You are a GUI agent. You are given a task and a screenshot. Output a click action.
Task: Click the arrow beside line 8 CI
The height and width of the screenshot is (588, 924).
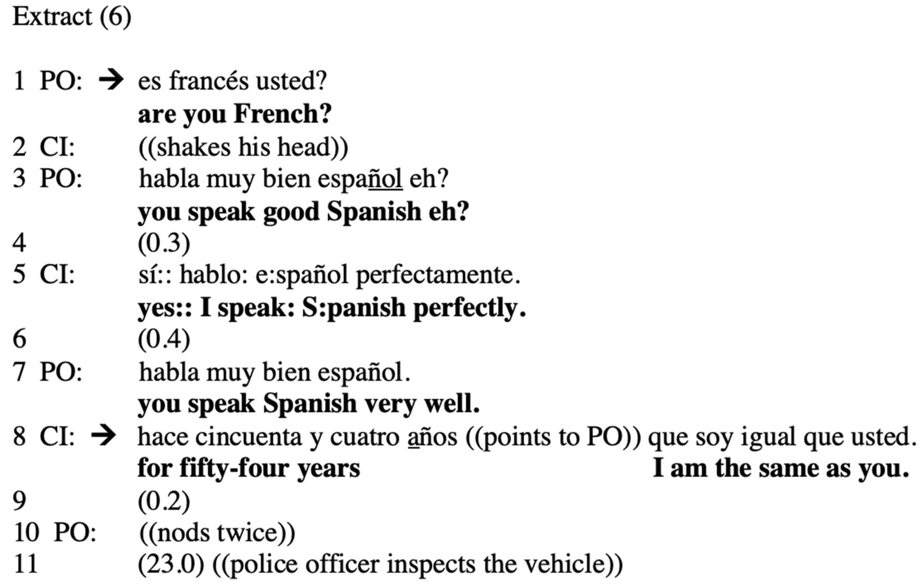pos(103,436)
